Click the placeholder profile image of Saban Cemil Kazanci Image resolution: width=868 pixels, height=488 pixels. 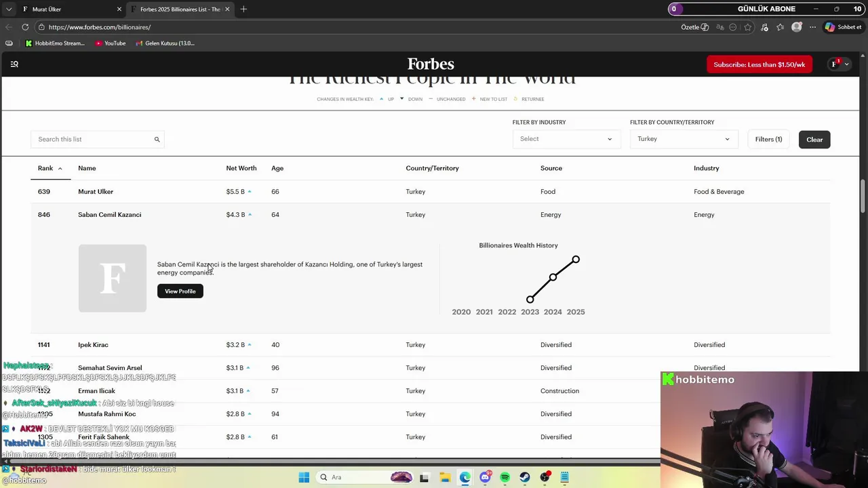(x=112, y=279)
